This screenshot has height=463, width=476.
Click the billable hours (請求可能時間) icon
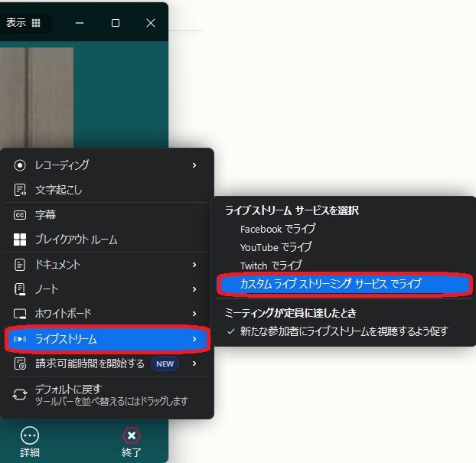coord(20,364)
